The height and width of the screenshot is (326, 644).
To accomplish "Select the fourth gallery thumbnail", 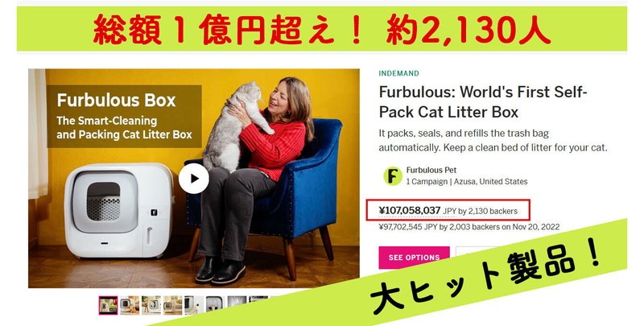I will coord(172,305).
